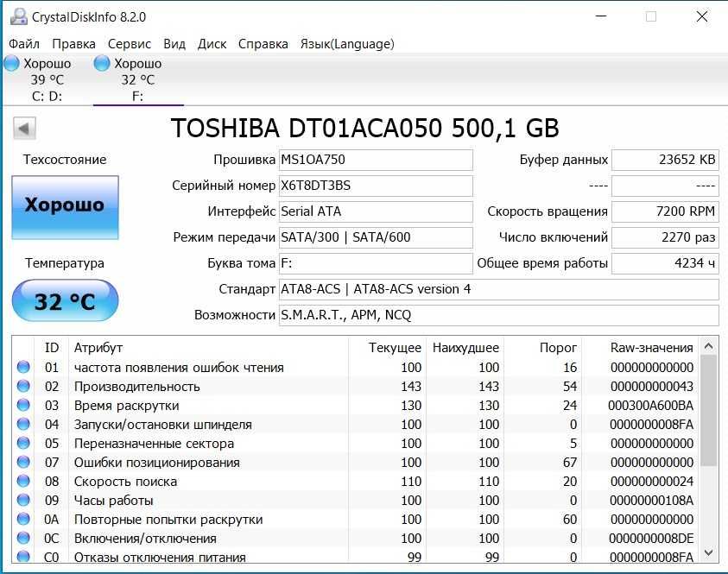This screenshot has height=574, width=728.
Task: Click the status dot for Производительность
Action: point(23,386)
